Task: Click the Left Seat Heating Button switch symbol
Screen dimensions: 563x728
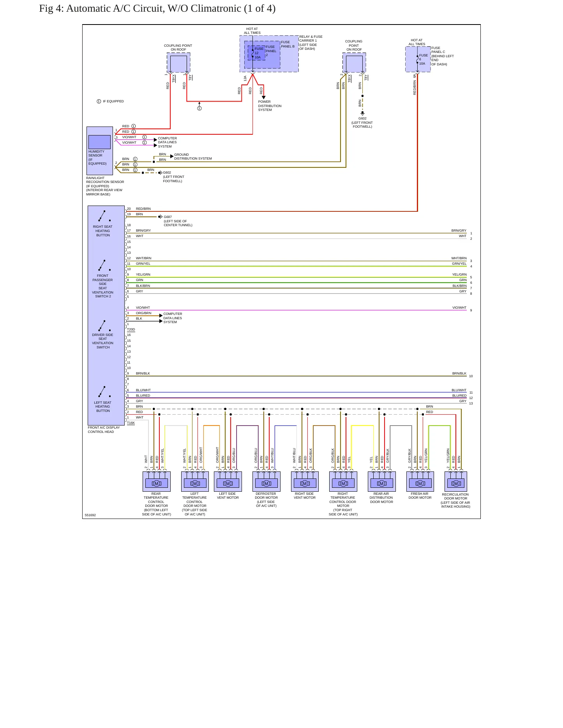Action: [x=104, y=392]
